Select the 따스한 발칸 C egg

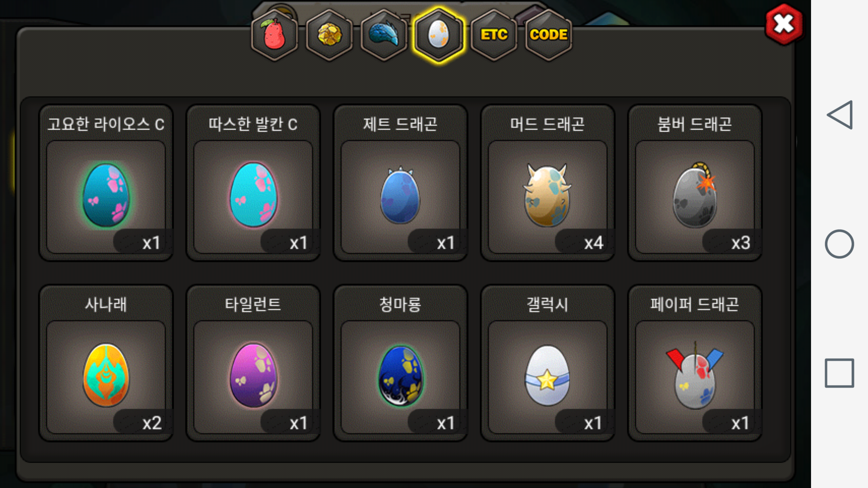(253, 183)
